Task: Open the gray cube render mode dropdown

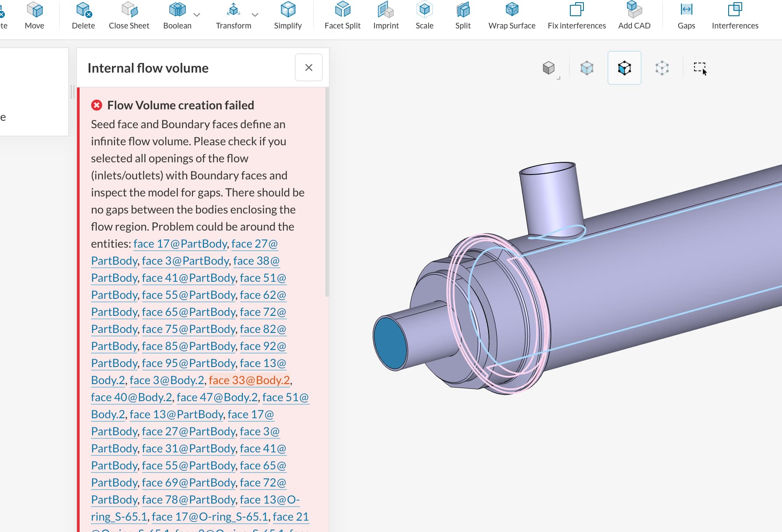Action: coord(549,68)
